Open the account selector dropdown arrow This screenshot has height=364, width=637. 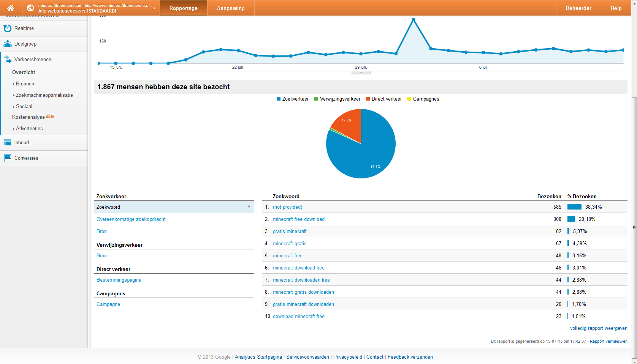click(154, 8)
